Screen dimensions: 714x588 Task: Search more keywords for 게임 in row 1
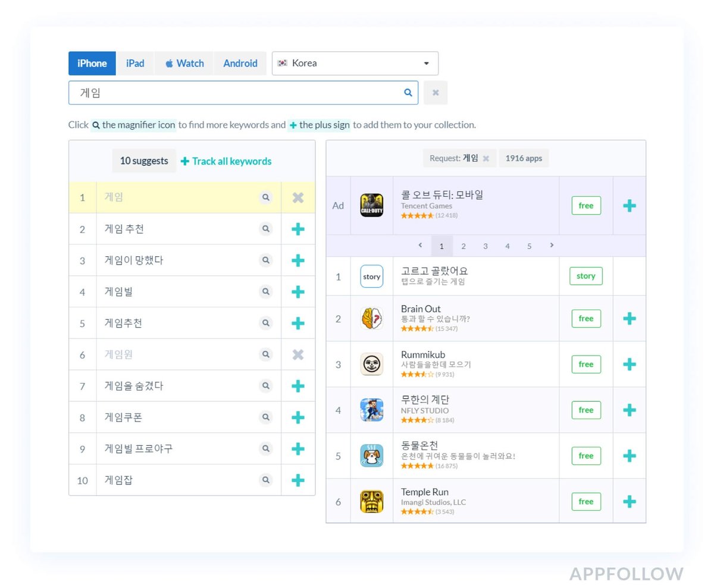click(266, 197)
